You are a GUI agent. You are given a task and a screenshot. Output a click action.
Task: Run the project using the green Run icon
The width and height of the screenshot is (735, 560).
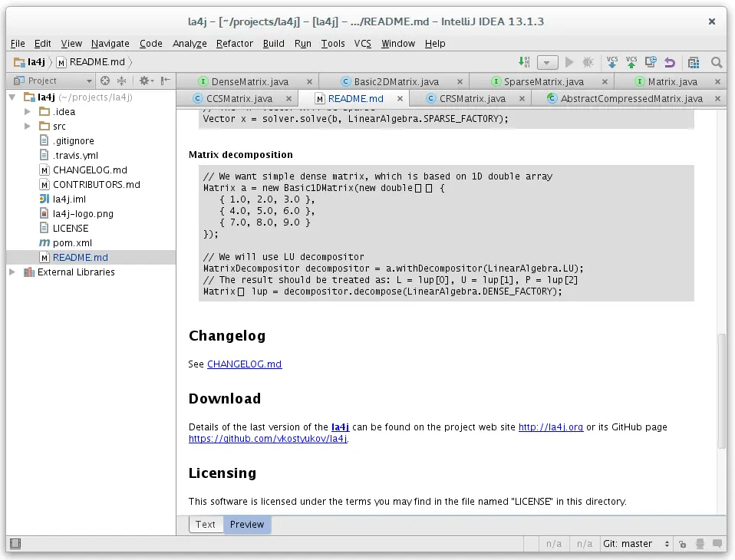[569, 61]
